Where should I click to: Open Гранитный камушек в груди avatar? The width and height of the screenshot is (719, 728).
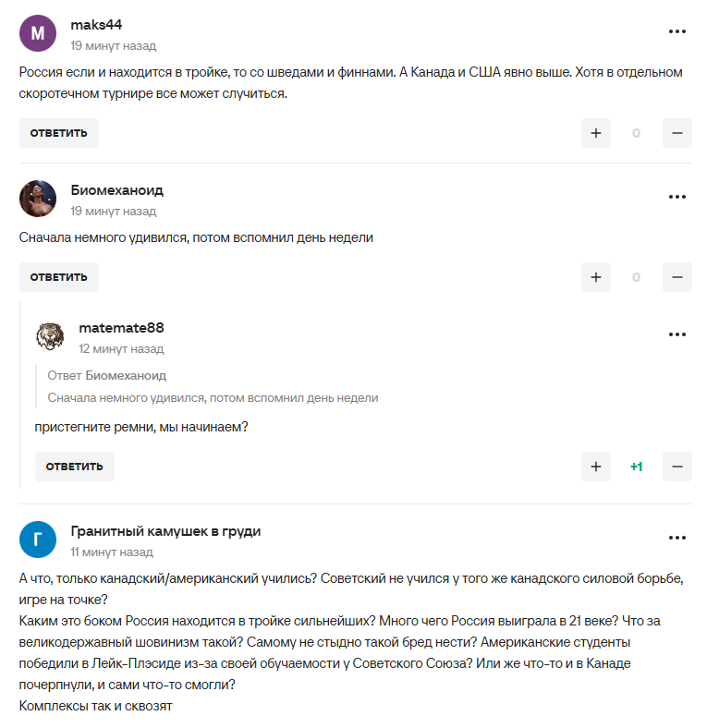point(38,540)
